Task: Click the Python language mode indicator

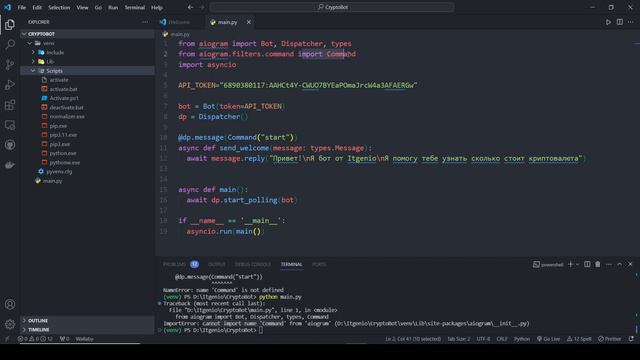Action: pos(522,339)
